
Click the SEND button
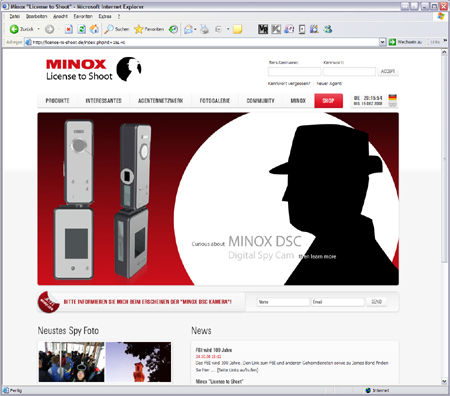(x=376, y=302)
